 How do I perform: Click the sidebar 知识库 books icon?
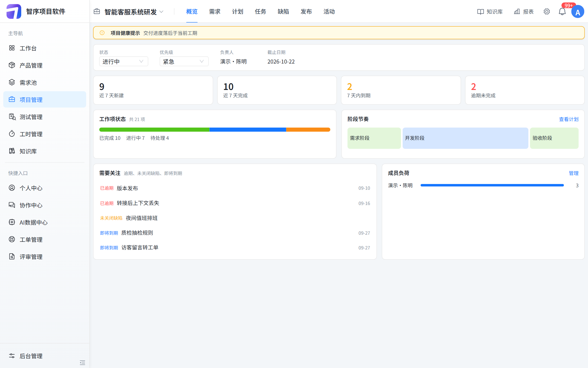(12, 151)
